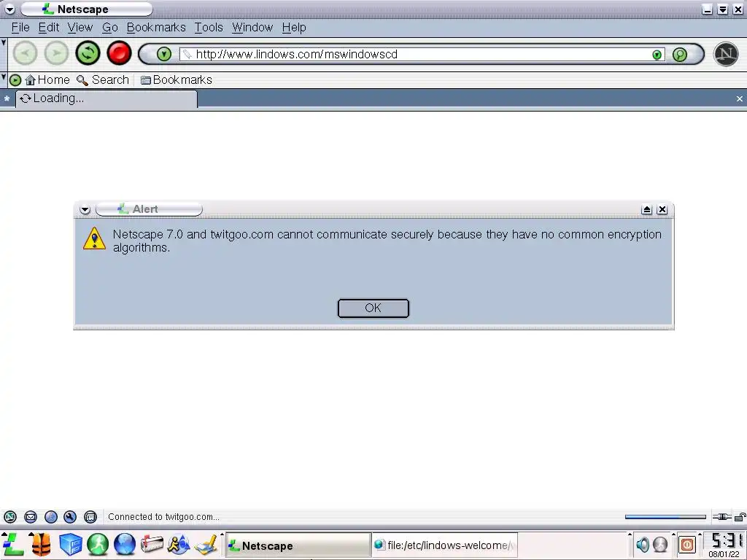The width and height of the screenshot is (747, 560).
Task: Open the Go menu
Action: pos(110,28)
